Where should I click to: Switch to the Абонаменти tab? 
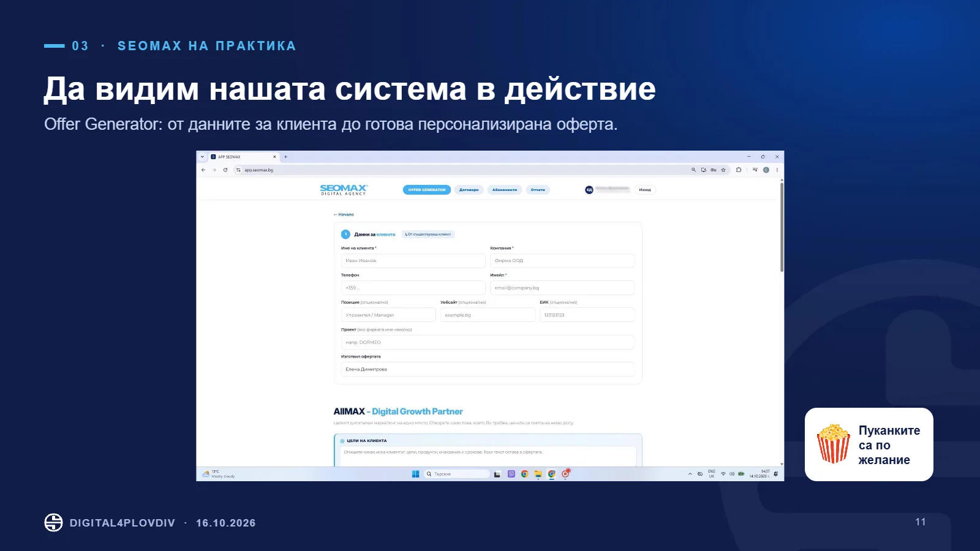(x=505, y=190)
